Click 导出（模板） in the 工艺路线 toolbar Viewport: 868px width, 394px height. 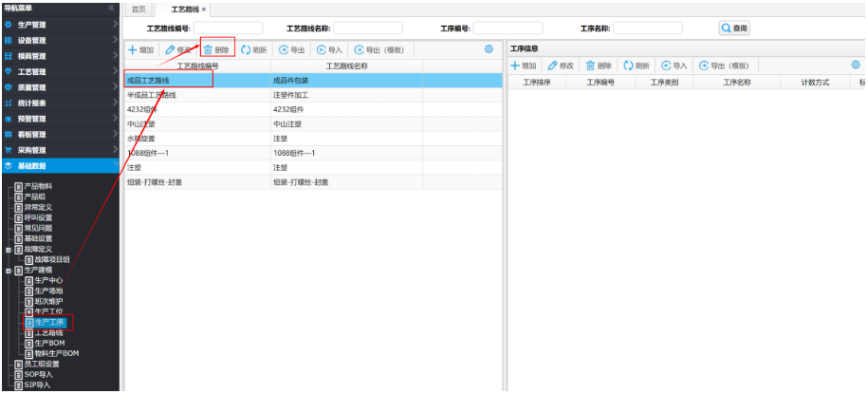379,50
